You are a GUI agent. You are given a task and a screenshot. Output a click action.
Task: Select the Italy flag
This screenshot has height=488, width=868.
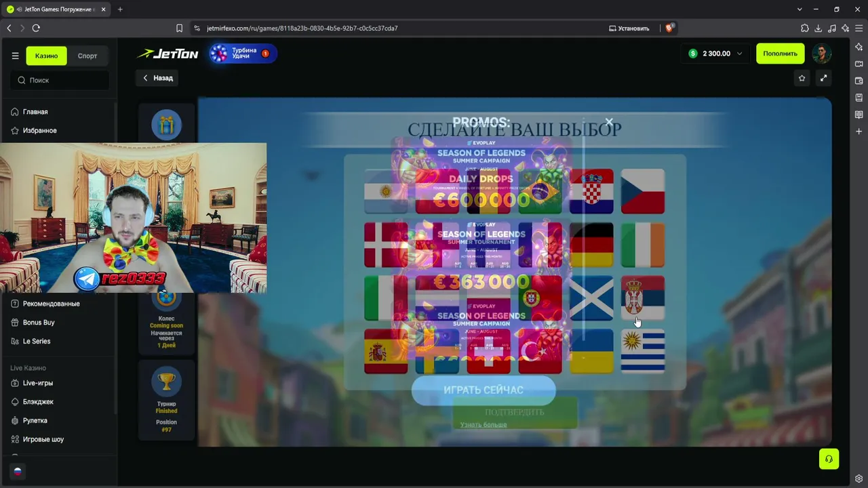[386, 298]
